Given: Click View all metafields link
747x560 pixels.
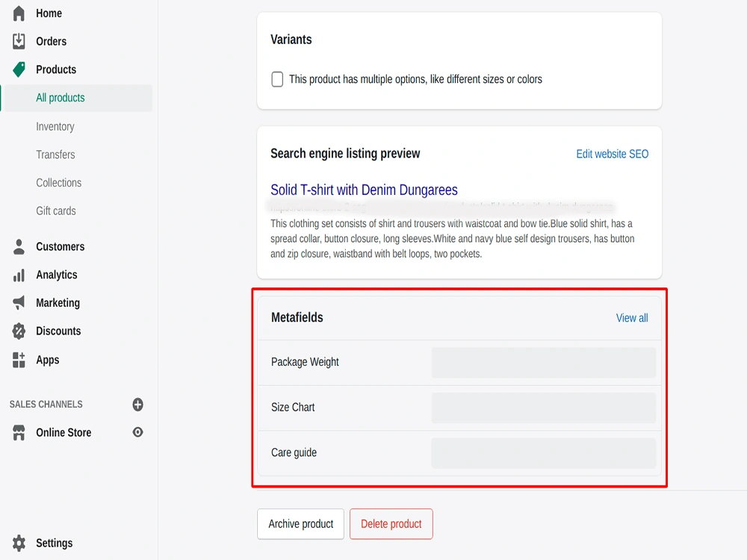Looking at the screenshot, I should click(x=632, y=318).
